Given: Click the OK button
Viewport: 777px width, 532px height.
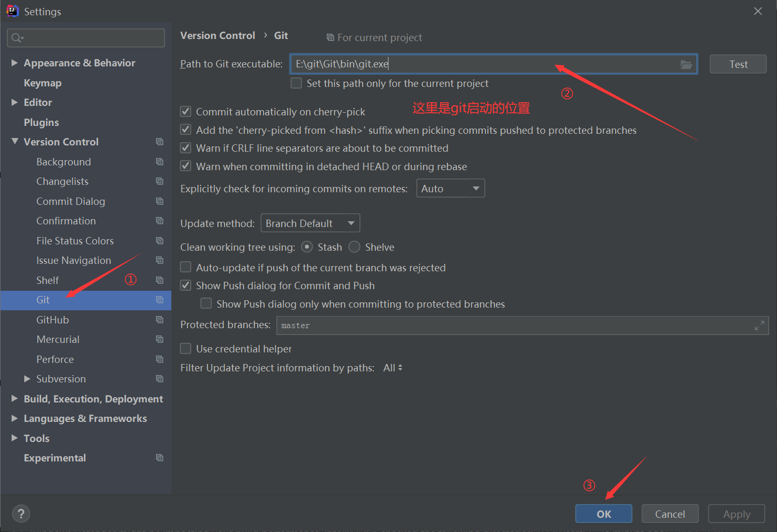Looking at the screenshot, I should (x=604, y=514).
